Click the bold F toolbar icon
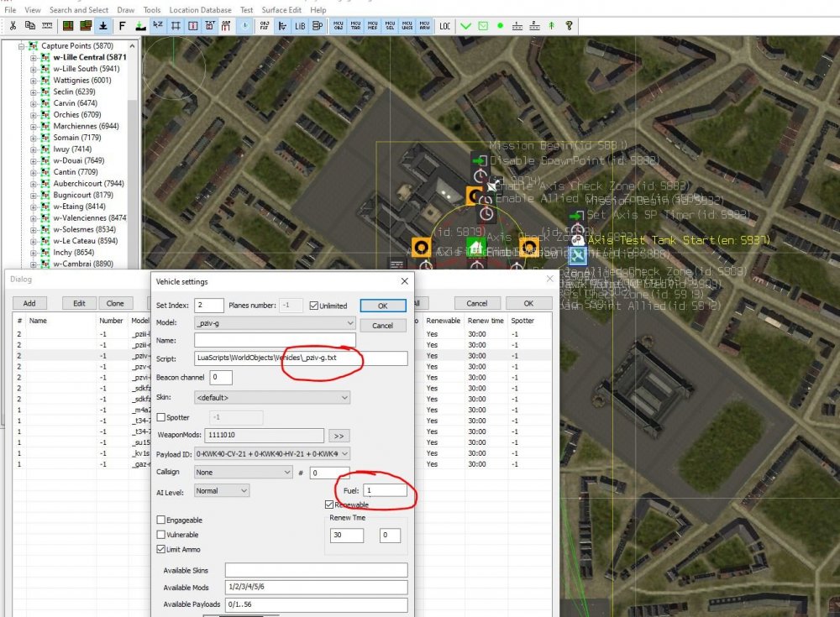This screenshot has height=617, width=840. click(x=123, y=26)
